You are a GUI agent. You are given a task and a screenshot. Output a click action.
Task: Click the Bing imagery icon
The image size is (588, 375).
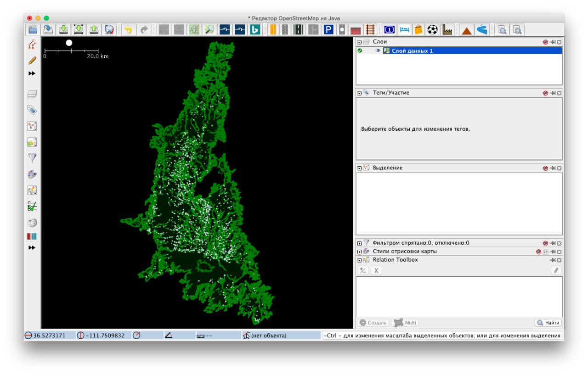tap(255, 29)
